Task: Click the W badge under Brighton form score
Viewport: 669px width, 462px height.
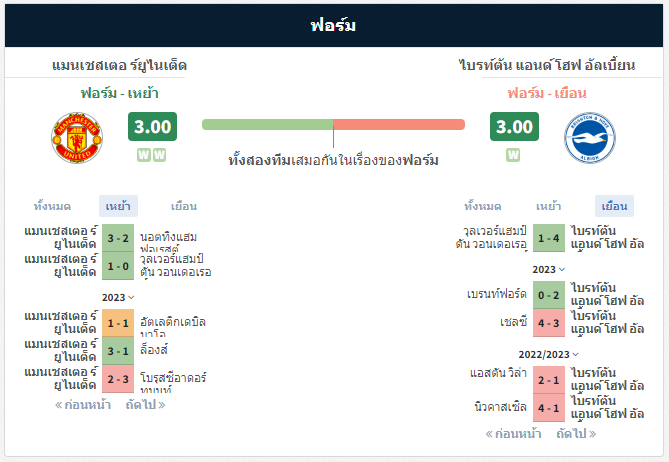Action: (x=513, y=155)
